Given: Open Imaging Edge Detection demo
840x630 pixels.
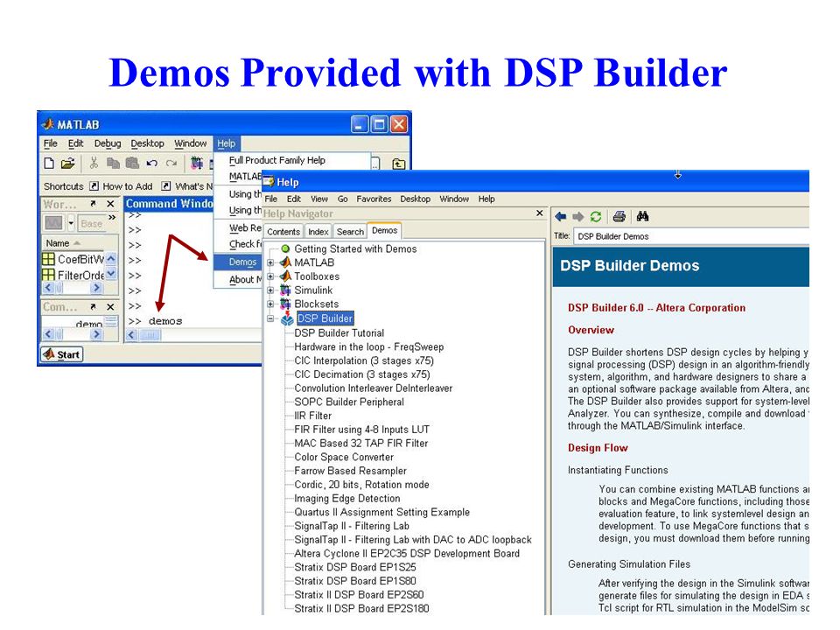Looking at the screenshot, I should (347, 498).
